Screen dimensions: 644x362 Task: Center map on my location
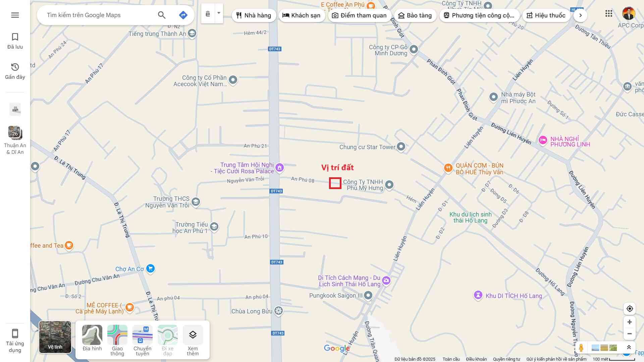click(x=630, y=309)
